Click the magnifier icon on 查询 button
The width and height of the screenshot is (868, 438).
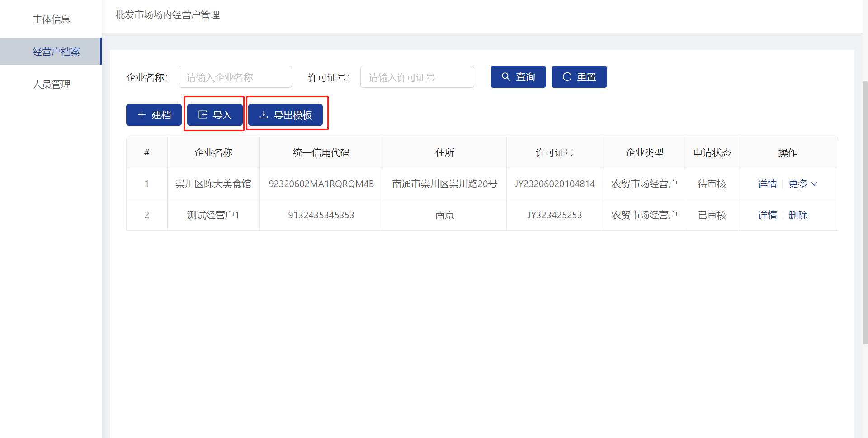click(506, 77)
